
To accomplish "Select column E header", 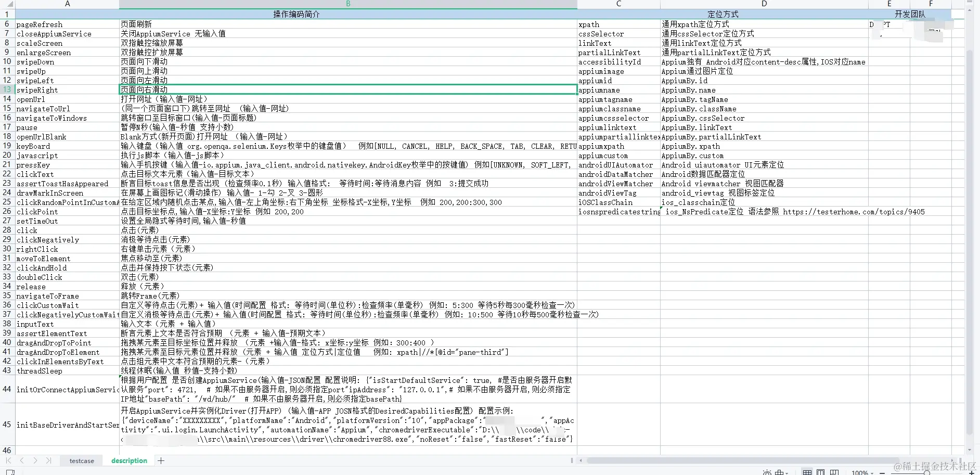I will (x=889, y=4).
